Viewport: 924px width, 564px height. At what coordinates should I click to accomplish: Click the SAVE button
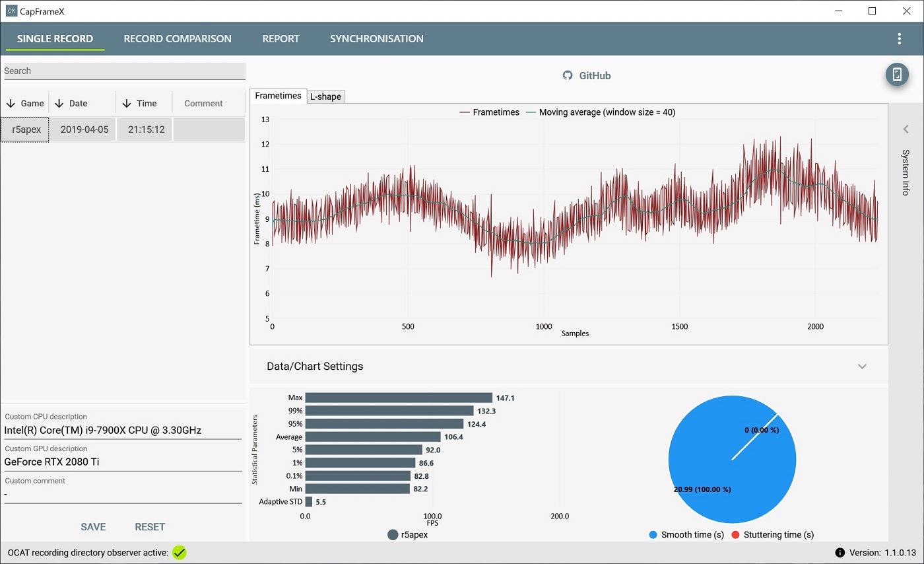click(93, 527)
